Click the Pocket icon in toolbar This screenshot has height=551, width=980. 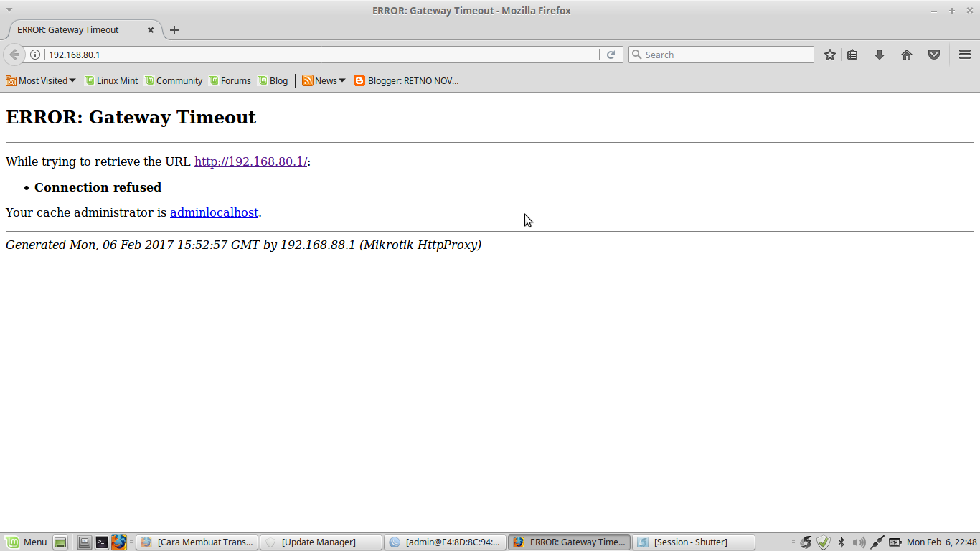pyautogui.click(x=934, y=55)
